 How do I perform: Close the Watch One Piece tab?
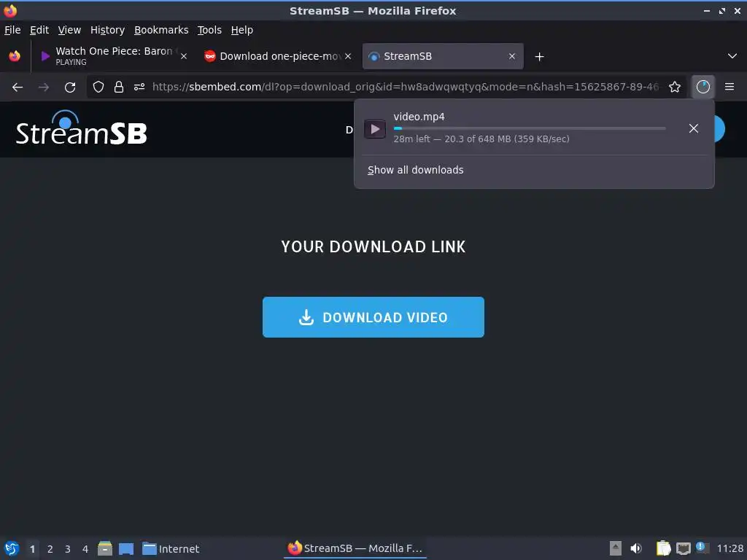coord(184,56)
